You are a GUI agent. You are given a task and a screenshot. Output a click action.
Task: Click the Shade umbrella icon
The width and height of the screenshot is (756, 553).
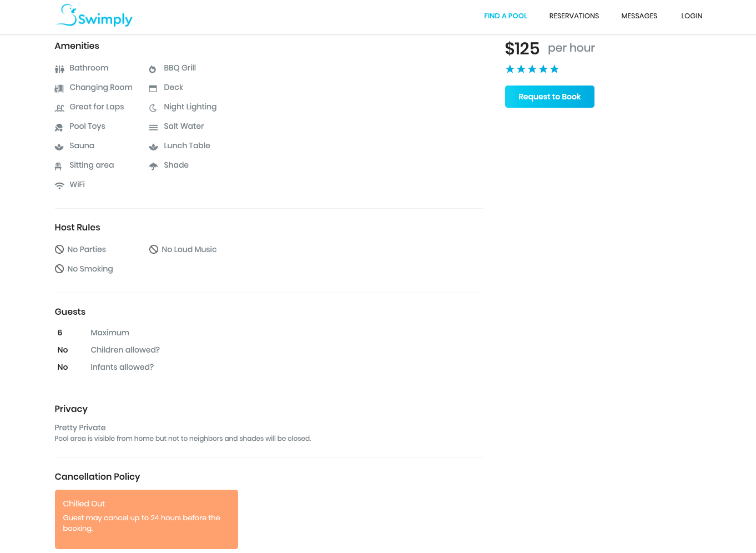[x=154, y=167]
